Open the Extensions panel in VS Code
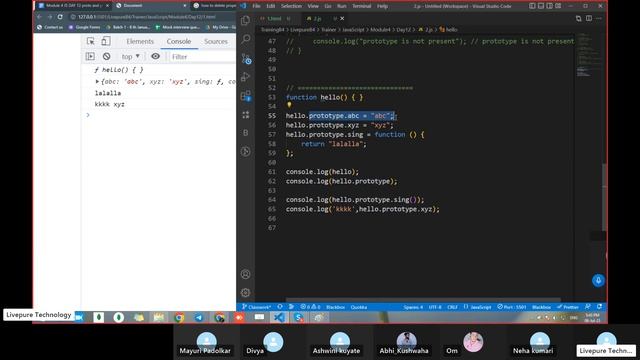 tap(245, 96)
